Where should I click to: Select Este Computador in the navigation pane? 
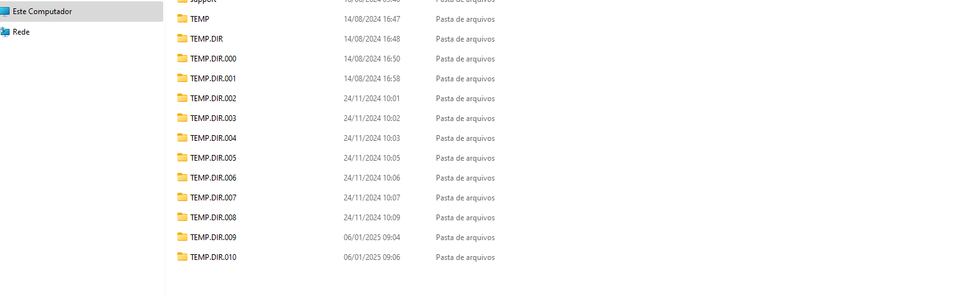pos(81,12)
